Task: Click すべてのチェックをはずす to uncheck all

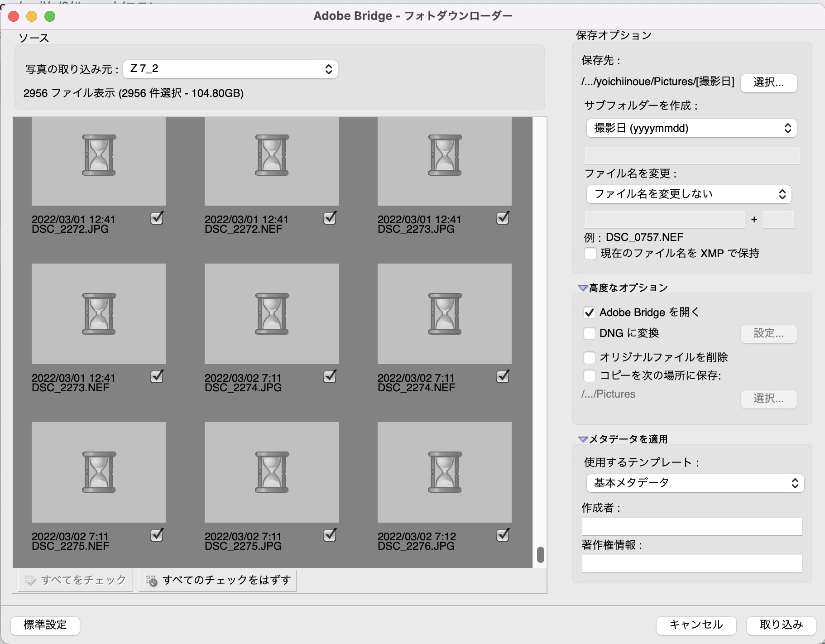Action: pyautogui.click(x=218, y=580)
